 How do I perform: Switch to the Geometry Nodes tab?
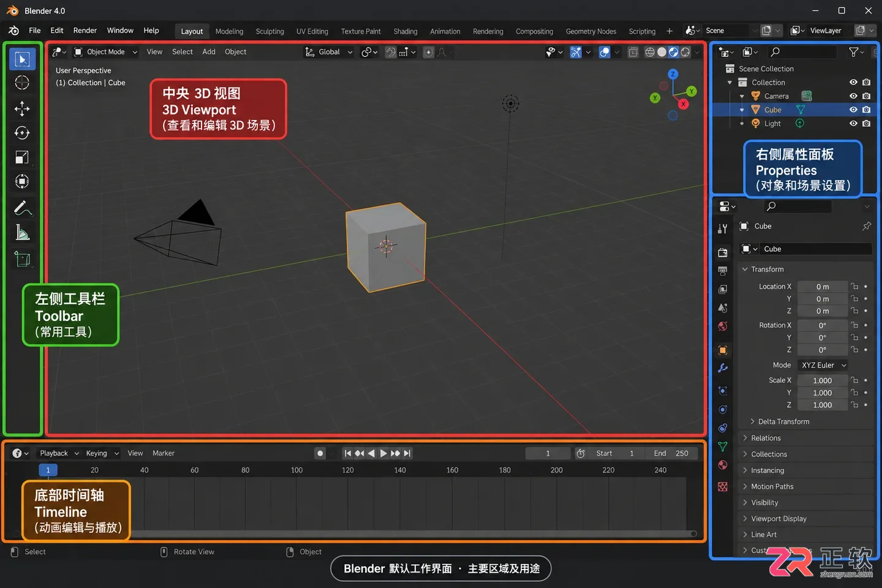point(591,31)
